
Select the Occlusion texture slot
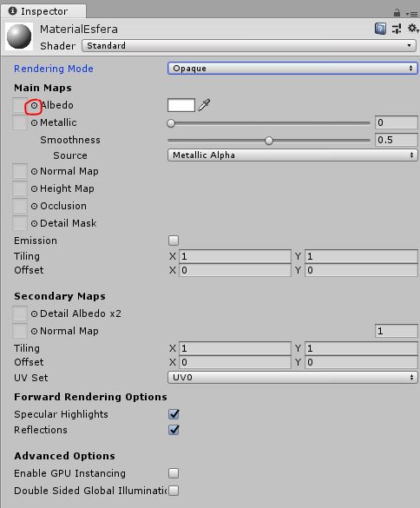[20, 206]
